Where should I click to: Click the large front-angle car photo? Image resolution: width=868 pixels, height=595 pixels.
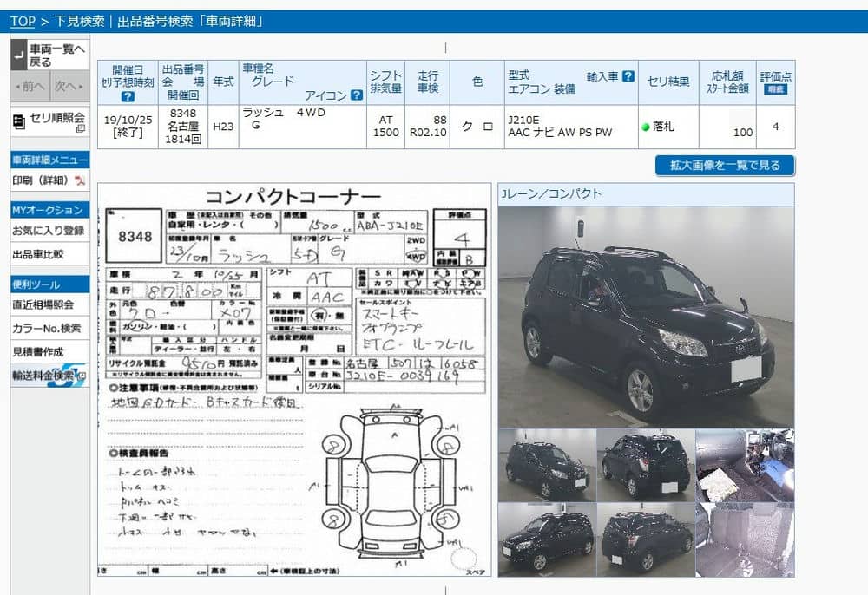point(646,316)
